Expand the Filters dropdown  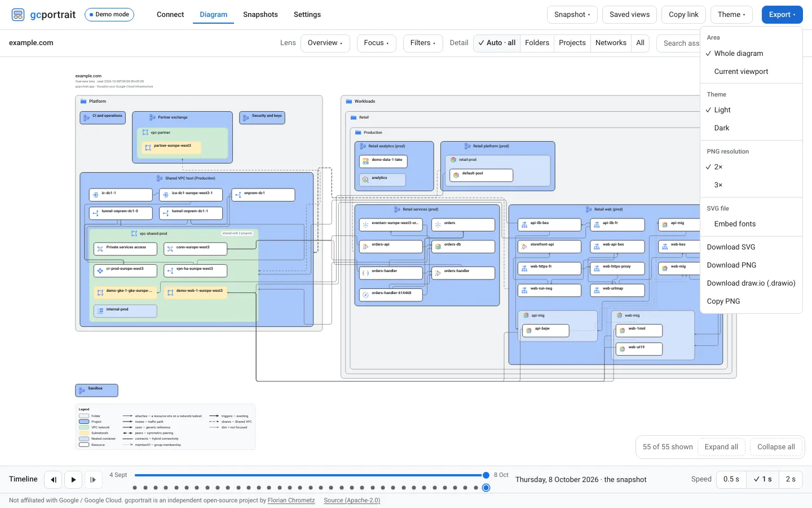point(423,43)
